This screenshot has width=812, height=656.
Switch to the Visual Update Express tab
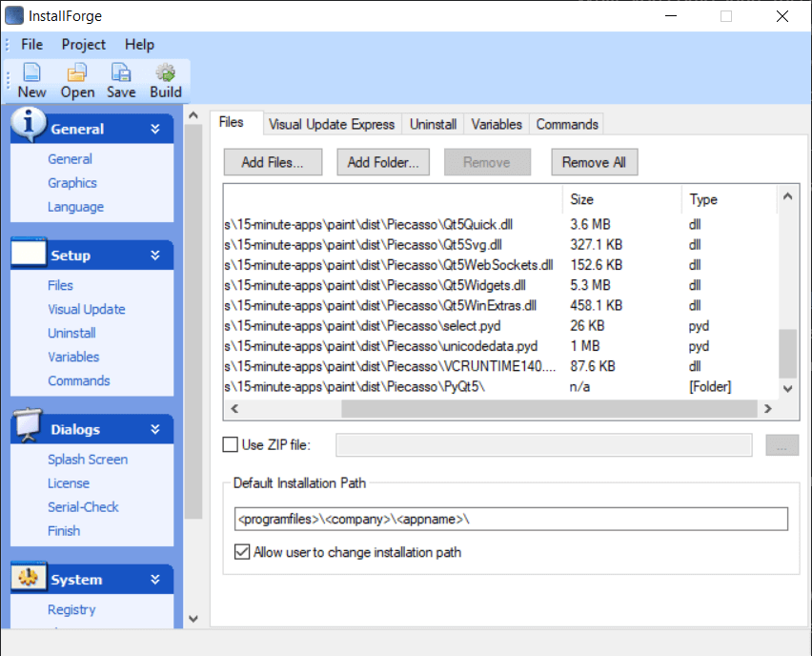pos(332,124)
